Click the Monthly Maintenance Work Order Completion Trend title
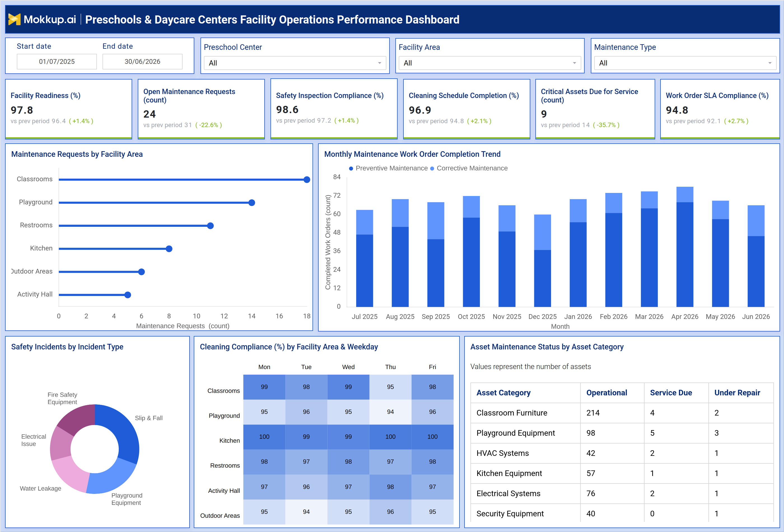The width and height of the screenshot is (784, 532). 412,154
